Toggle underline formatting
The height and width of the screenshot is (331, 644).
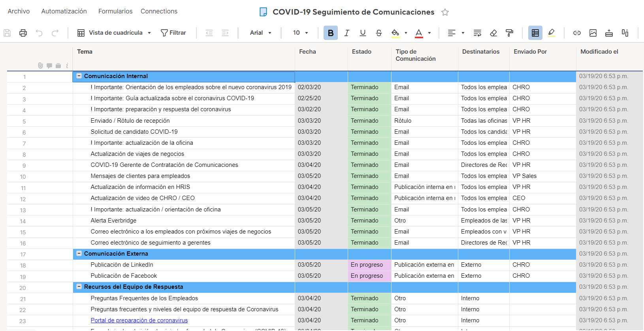pyautogui.click(x=363, y=33)
